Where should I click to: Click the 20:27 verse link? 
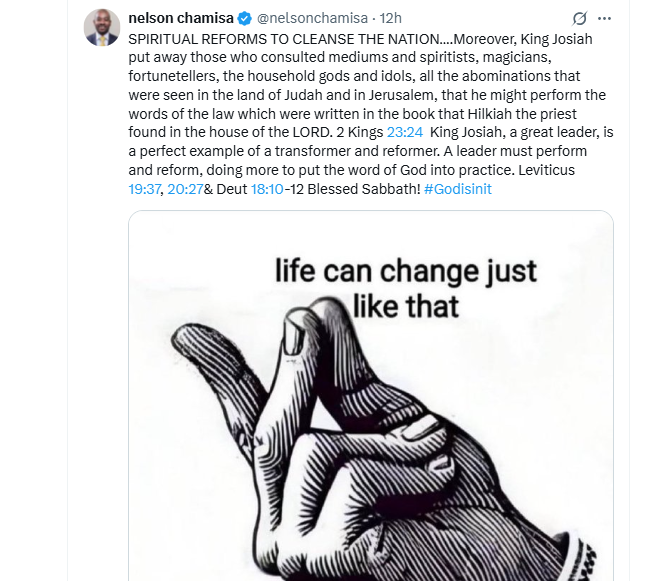pos(185,189)
